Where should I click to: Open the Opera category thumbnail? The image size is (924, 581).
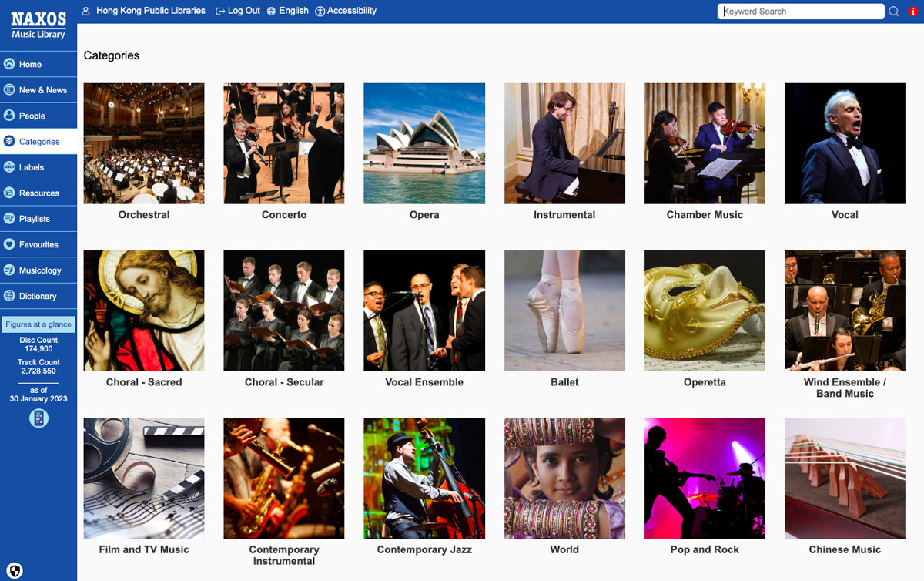424,143
